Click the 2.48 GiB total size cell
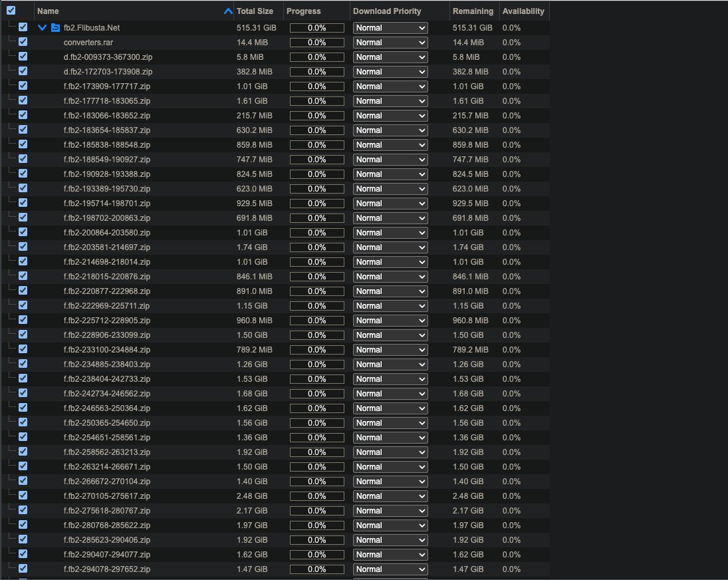The image size is (728, 580). (x=252, y=496)
